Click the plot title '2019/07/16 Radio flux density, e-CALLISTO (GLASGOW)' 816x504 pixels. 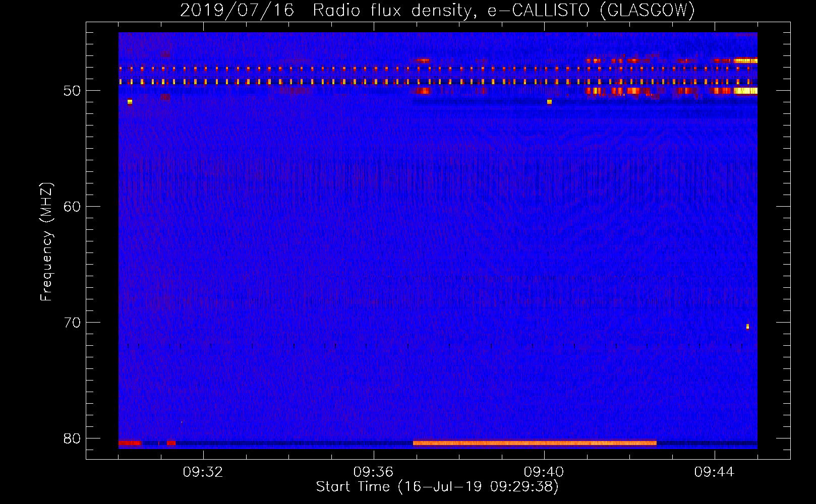click(x=437, y=10)
